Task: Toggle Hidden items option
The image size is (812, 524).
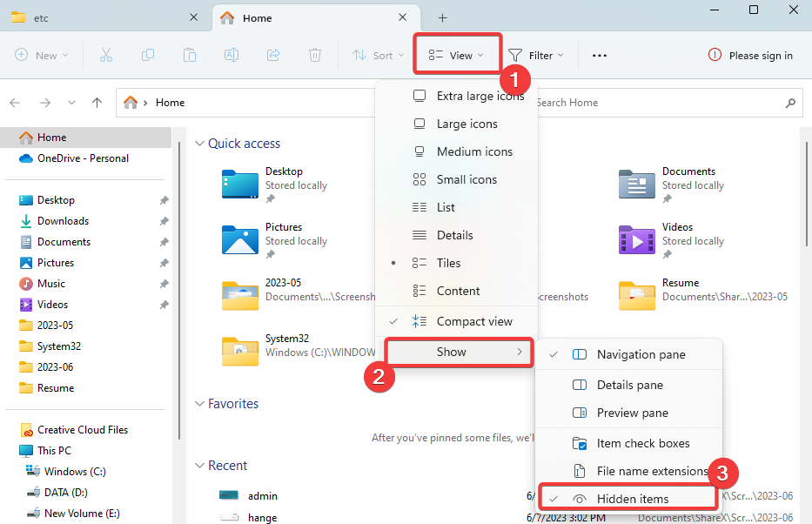Action: [x=627, y=499]
